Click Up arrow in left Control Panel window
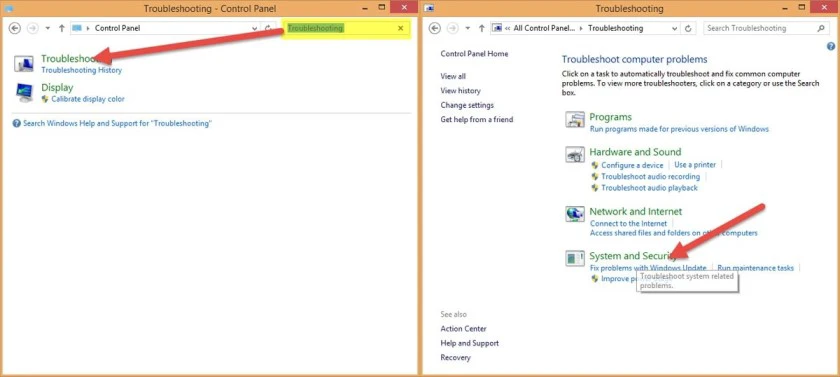 [x=62, y=28]
